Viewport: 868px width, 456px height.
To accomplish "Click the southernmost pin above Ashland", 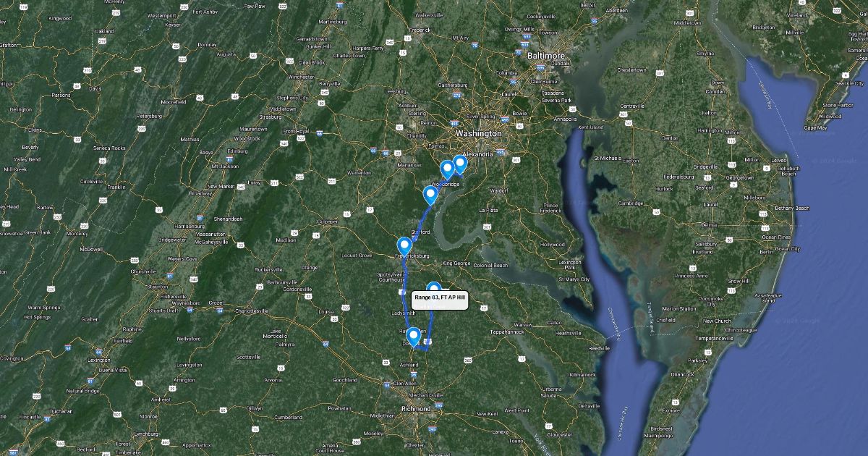I will [x=413, y=337].
